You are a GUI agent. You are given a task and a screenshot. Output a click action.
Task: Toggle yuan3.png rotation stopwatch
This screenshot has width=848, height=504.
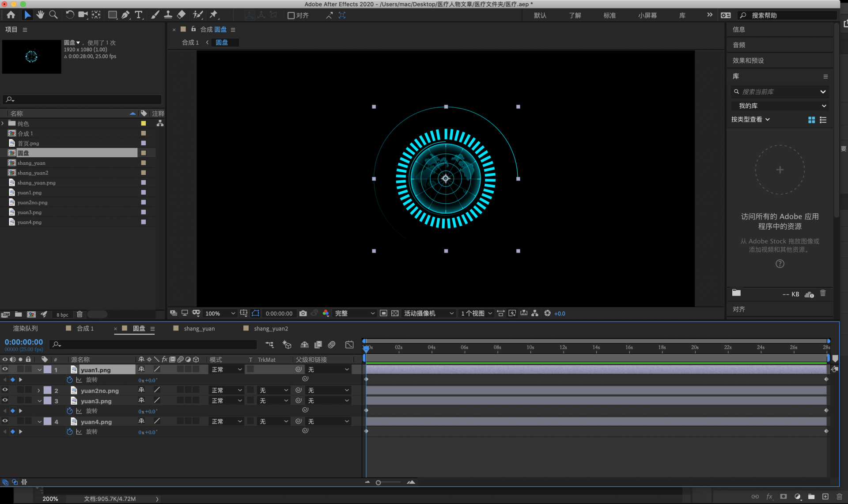pyautogui.click(x=69, y=411)
